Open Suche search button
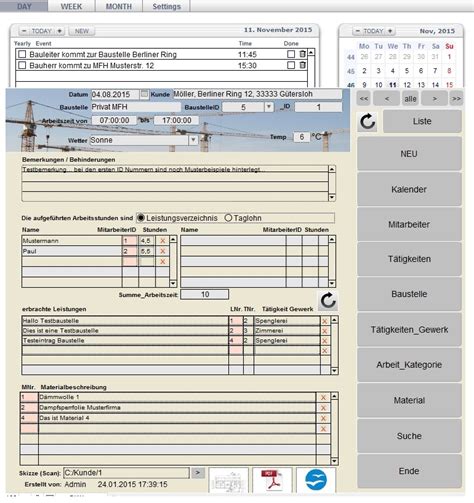474x503 pixels. 409,436
